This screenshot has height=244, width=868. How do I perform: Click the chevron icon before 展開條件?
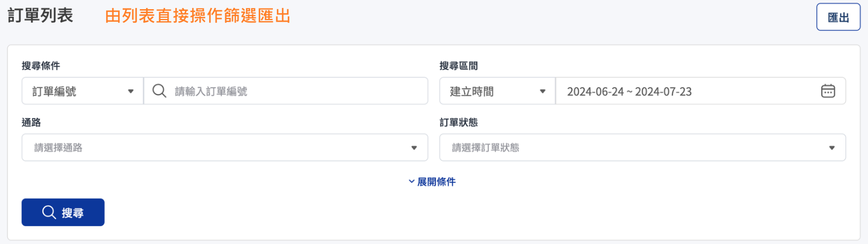coord(412,182)
